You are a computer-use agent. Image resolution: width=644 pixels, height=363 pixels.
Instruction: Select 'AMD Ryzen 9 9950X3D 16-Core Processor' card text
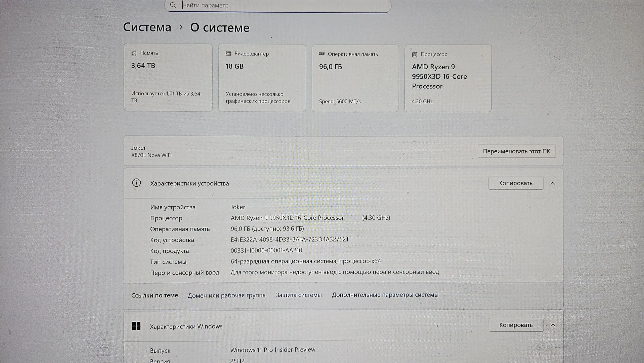coord(439,77)
